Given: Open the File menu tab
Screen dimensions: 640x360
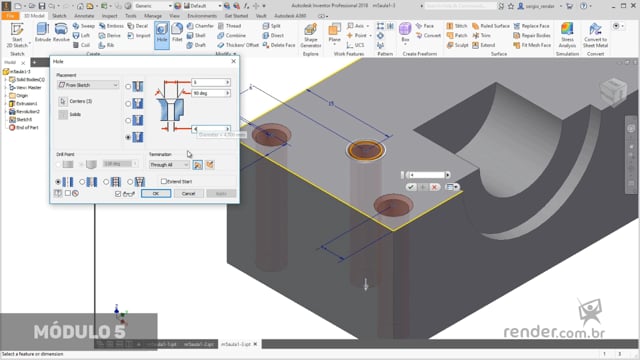Looking at the screenshot, I should point(10,16).
